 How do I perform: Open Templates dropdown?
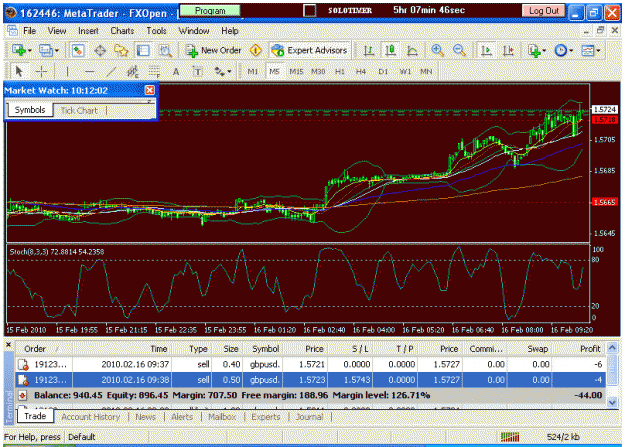tap(591, 51)
